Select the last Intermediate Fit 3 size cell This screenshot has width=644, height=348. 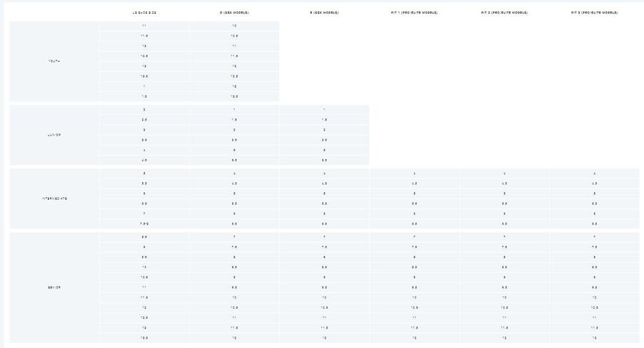594,224
